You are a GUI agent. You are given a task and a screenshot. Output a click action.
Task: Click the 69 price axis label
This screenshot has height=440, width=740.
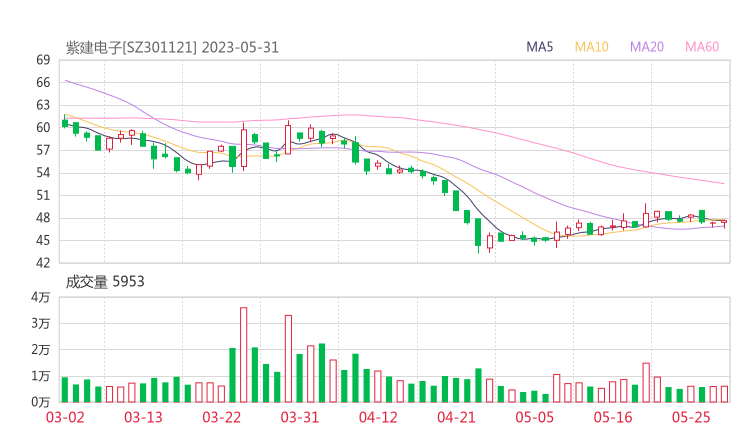[x=43, y=60]
